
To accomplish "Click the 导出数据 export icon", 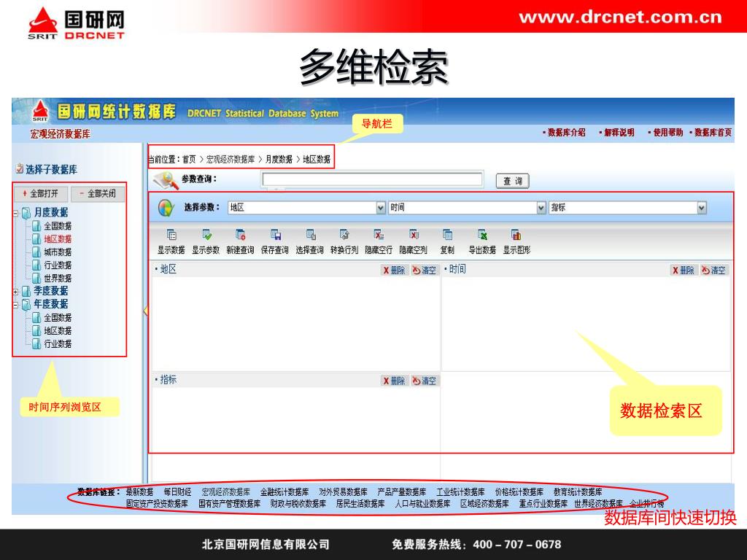I will [482, 235].
